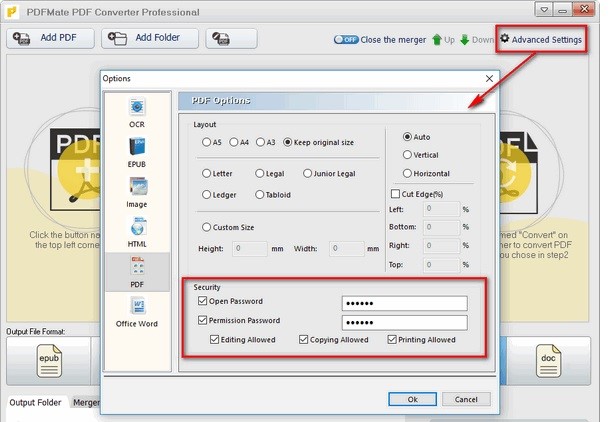Click the Right cut edge field

tap(441, 246)
